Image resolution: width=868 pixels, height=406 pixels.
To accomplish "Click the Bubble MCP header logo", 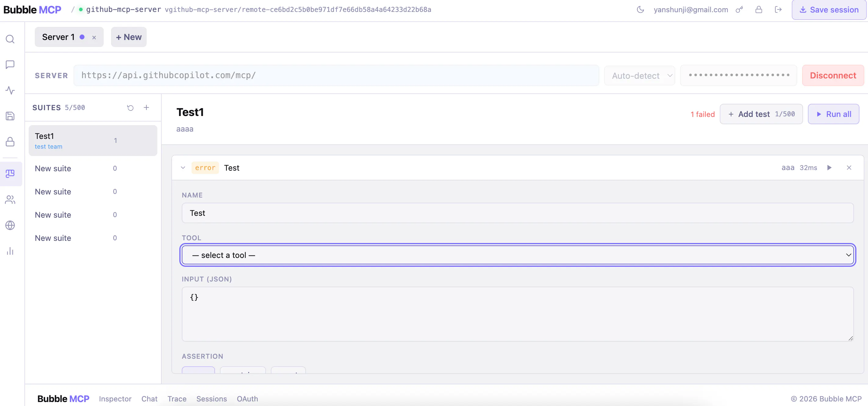I will pos(32,9).
